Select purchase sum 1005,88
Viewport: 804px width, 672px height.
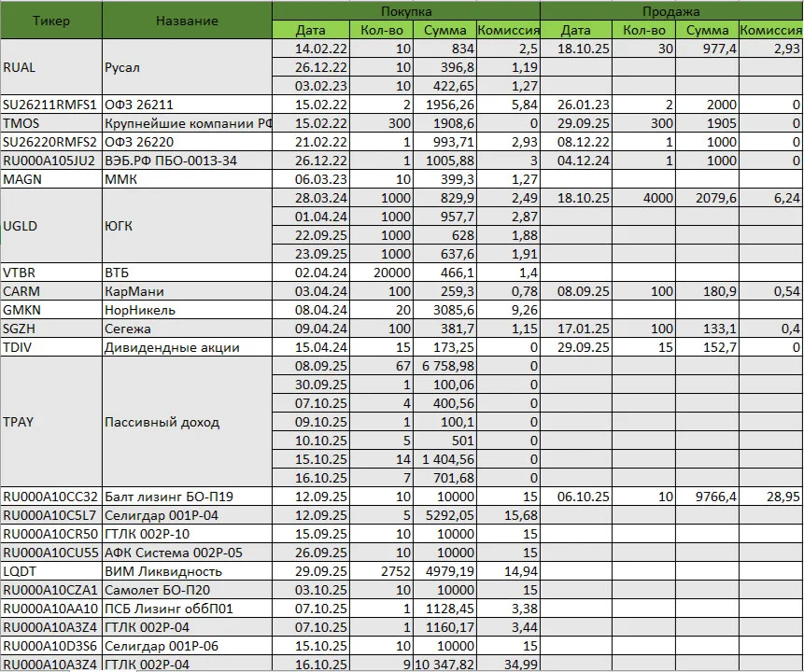tap(444, 161)
